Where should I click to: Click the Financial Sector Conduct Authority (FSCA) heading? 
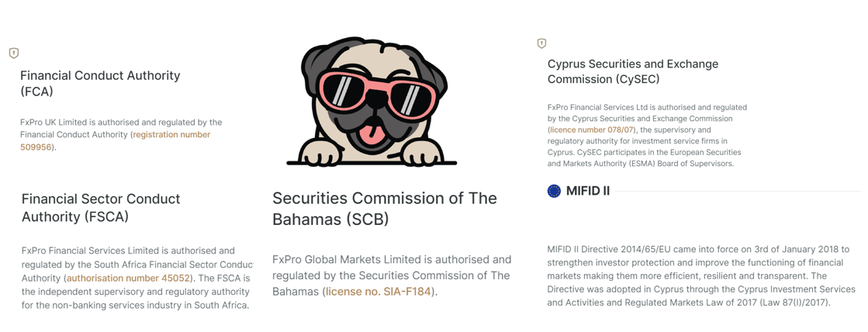click(101, 207)
